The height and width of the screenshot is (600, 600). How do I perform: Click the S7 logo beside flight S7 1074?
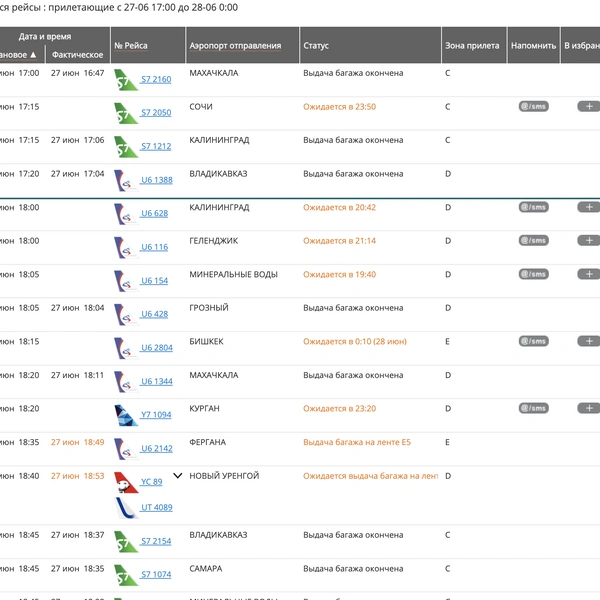(126, 575)
